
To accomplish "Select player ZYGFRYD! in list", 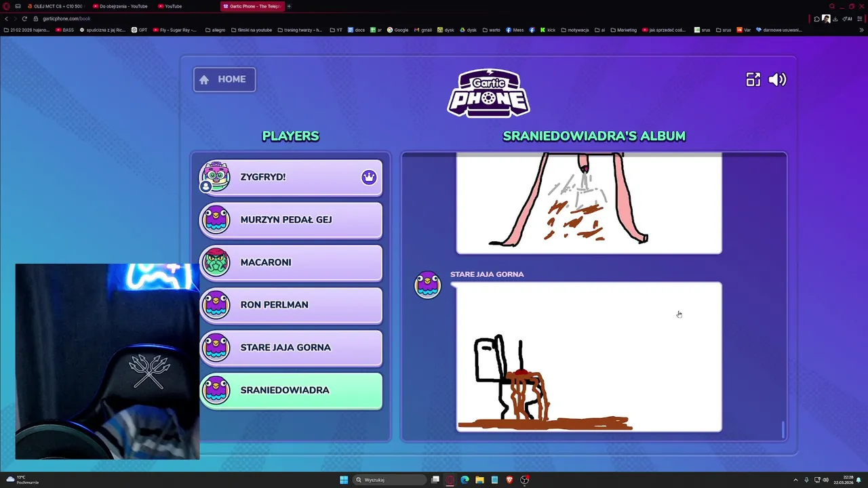I will coord(291,178).
